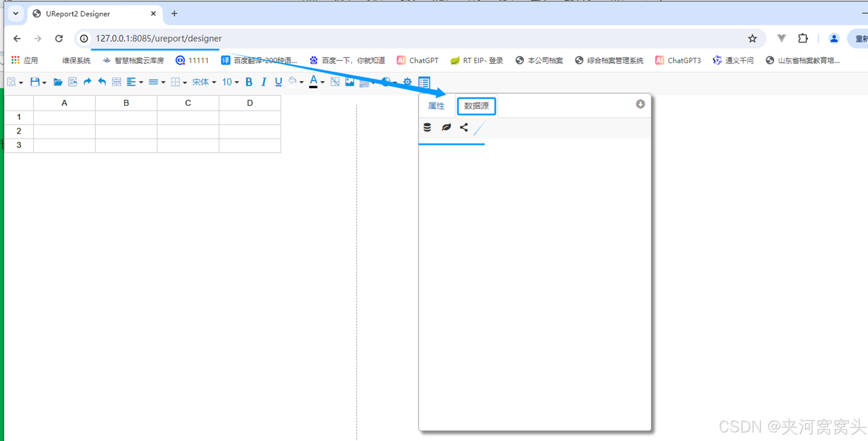Add a Spring Bean datasource (leaf icon)
Image resolution: width=868 pixels, height=441 pixels.
[x=446, y=127]
